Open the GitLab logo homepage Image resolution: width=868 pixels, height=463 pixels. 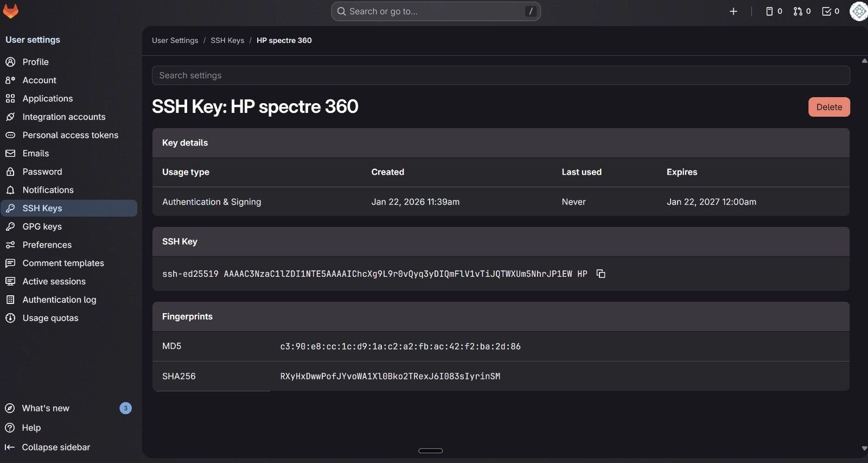pyautogui.click(x=10, y=11)
